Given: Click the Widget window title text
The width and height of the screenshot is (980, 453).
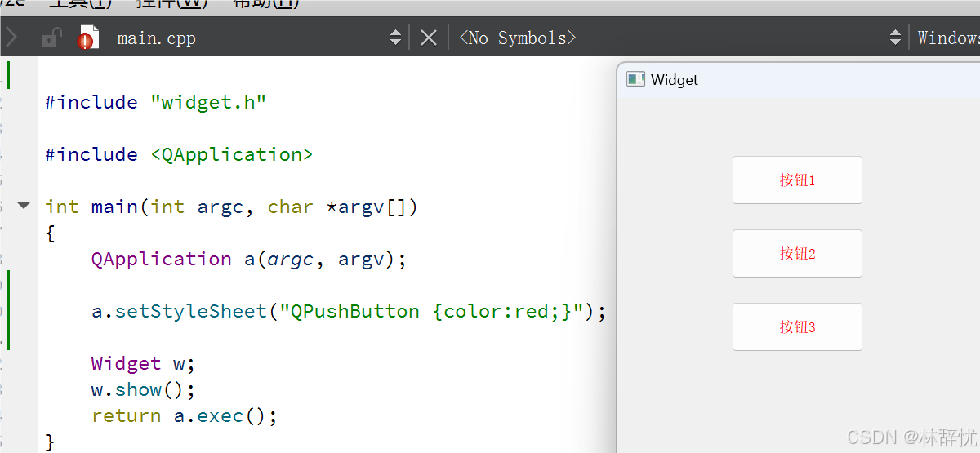Looking at the screenshot, I should point(675,79).
